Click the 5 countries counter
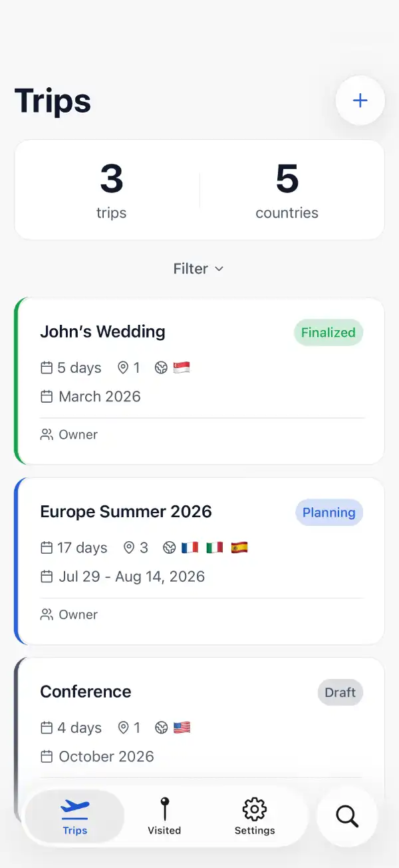 pos(287,190)
